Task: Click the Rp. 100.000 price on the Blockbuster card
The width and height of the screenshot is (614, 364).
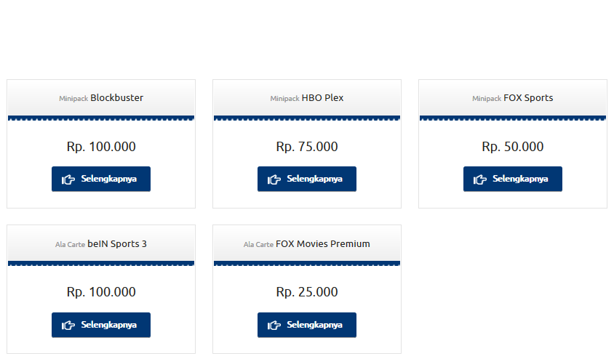Action: coord(101,147)
